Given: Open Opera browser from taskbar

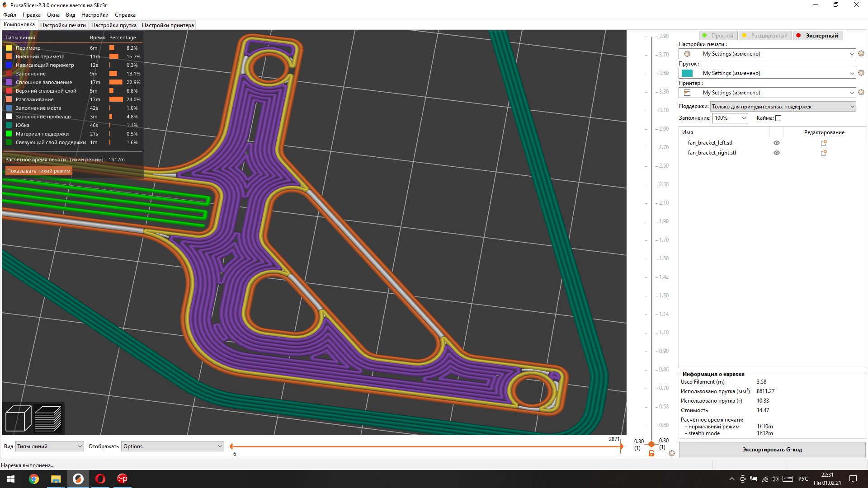Looking at the screenshot, I should coord(100,479).
